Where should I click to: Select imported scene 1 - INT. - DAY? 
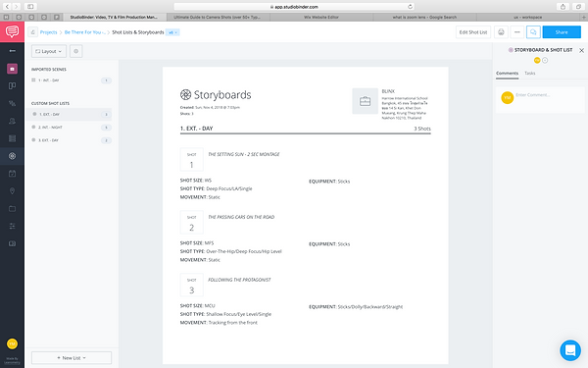click(72, 80)
